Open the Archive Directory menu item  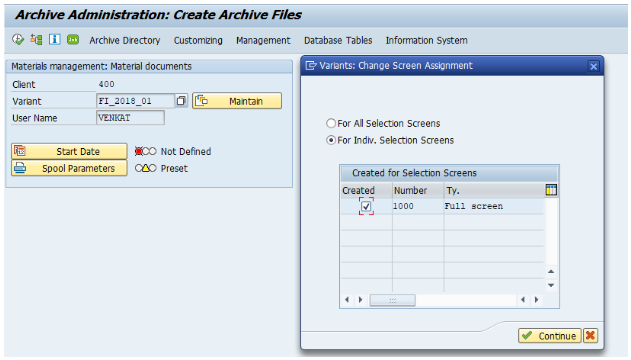pos(125,40)
